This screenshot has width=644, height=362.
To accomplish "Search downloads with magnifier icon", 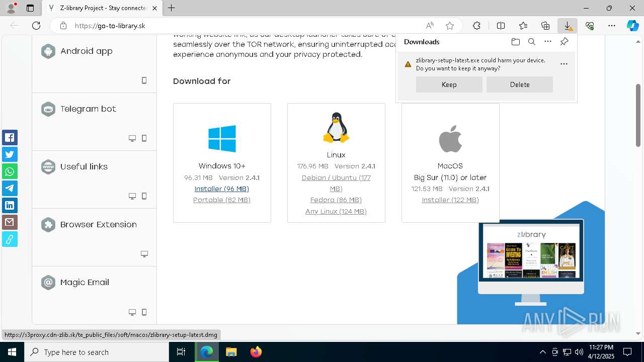I will [x=531, y=42].
